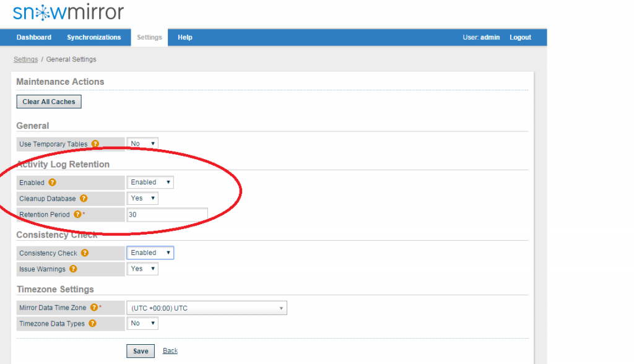Image resolution: width=634 pixels, height=364 pixels.
Task: View help for Cleanup Database option
Action: (x=84, y=198)
